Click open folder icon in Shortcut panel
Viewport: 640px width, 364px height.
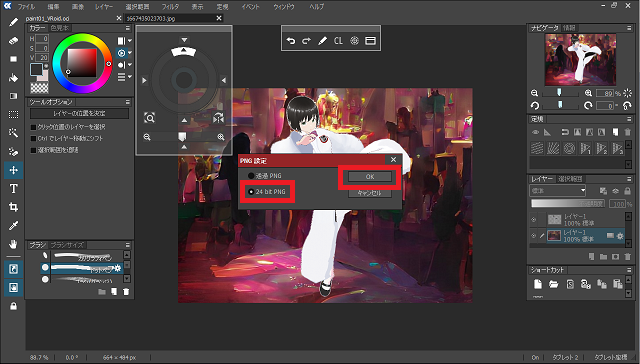(553, 284)
